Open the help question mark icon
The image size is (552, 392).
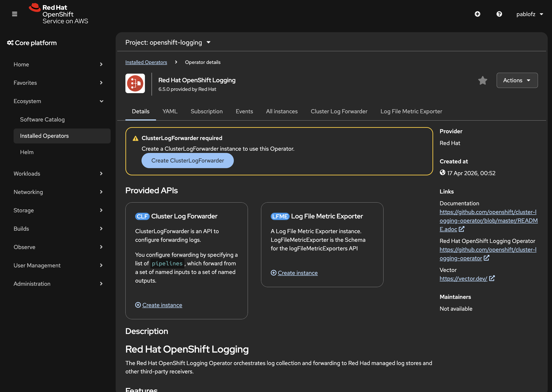[x=499, y=14]
